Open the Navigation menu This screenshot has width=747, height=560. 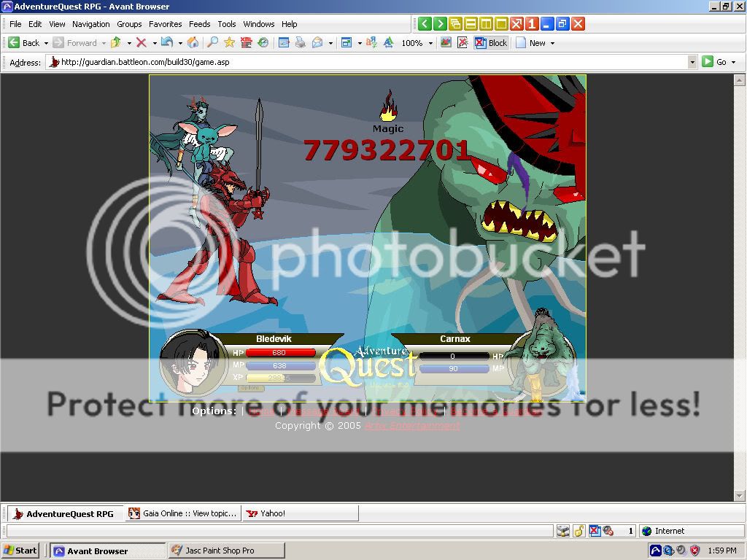tap(90, 24)
